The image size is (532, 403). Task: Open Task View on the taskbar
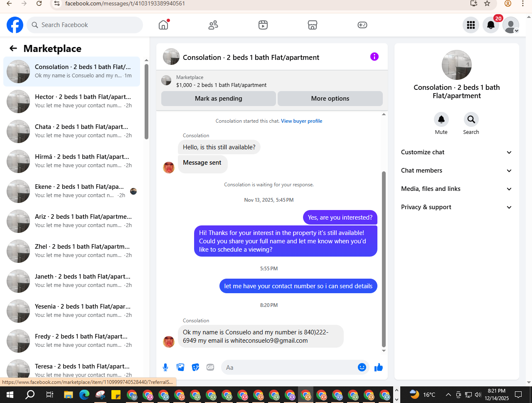pyautogui.click(x=49, y=395)
